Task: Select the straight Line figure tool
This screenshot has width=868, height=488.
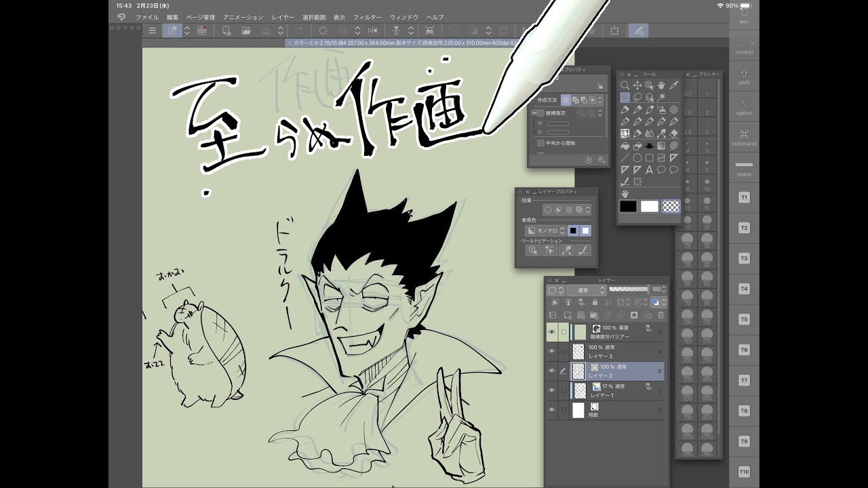Action: (625, 158)
